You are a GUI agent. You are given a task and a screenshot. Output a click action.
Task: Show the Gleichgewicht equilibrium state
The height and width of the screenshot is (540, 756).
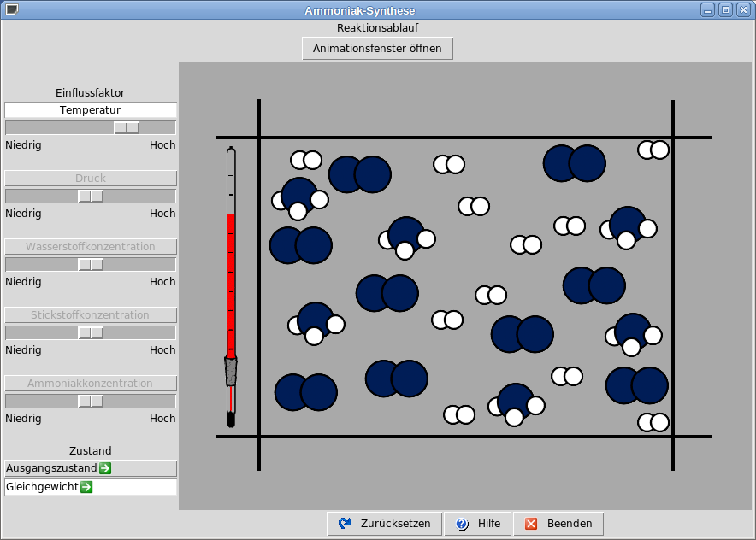point(43,487)
